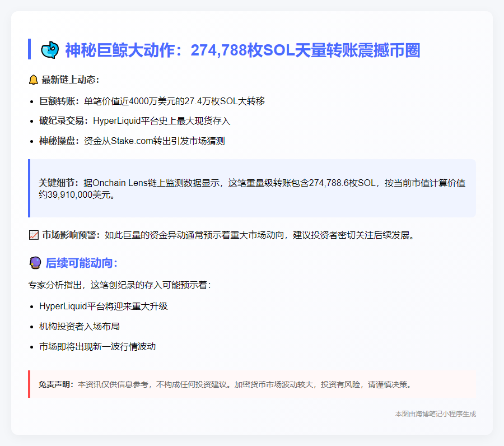This screenshot has height=446, width=504.
Task: Click the 关键细节 Onchain Lens paragraph
Action: coord(252,188)
